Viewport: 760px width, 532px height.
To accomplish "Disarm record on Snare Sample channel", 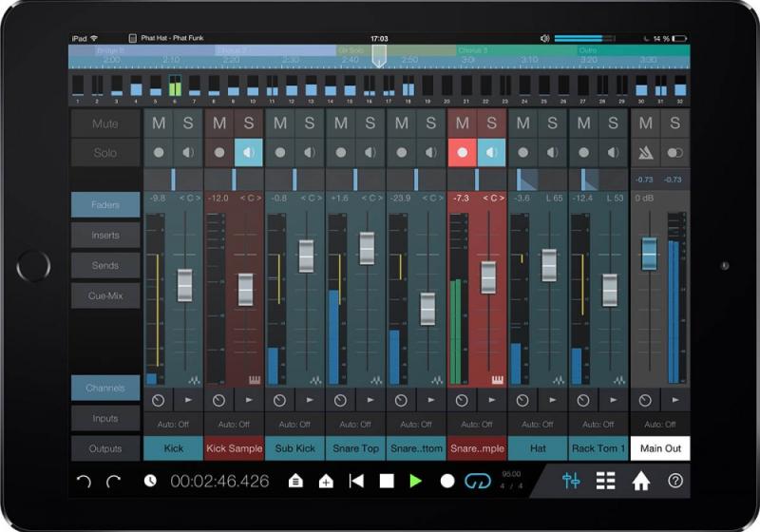I will pos(463,152).
